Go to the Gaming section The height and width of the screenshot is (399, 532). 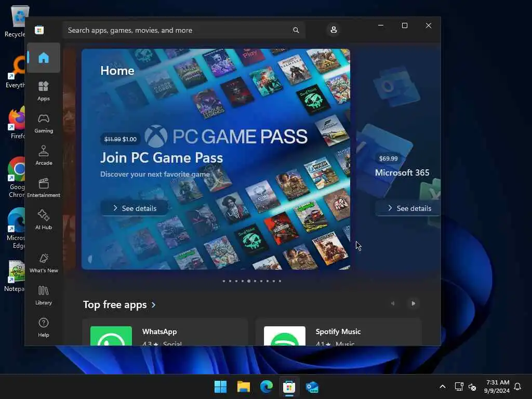44,123
